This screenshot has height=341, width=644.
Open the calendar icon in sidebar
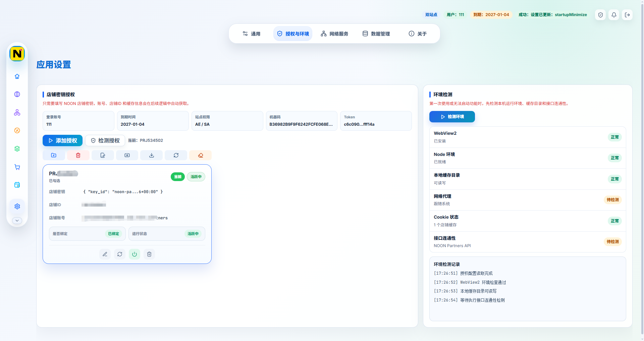[x=17, y=185]
